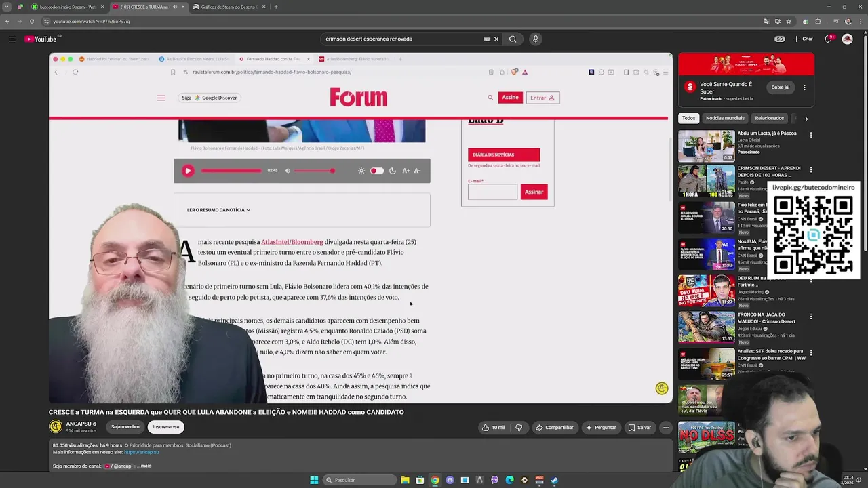Go to the YouTube home logo
The image size is (868, 488).
click(41, 39)
